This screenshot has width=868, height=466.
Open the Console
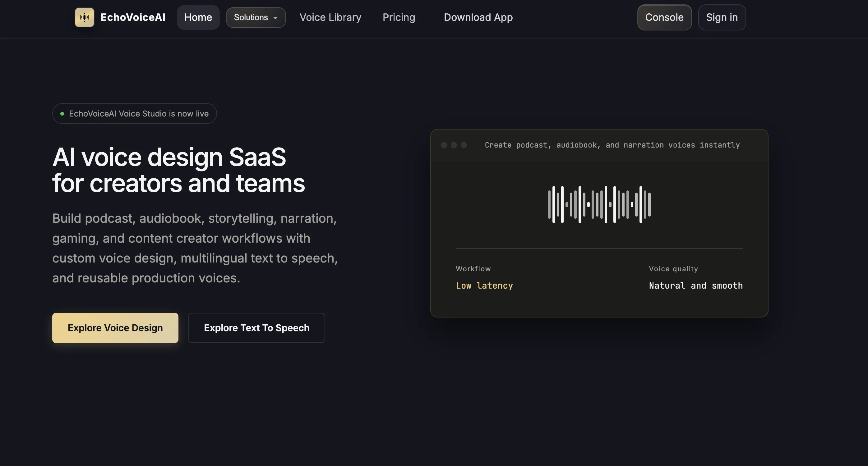pyautogui.click(x=664, y=17)
